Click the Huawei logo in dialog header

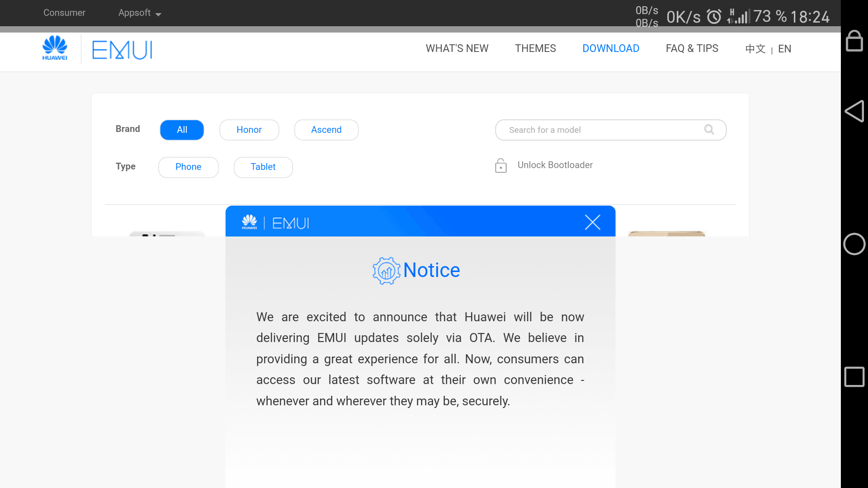click(249, 222)
